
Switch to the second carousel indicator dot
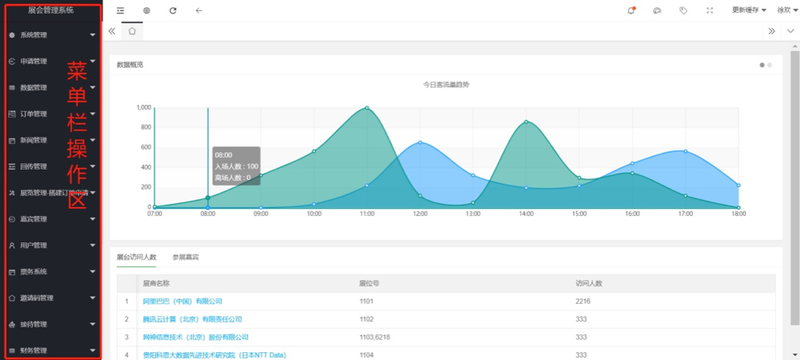click(x=769, y=65)
